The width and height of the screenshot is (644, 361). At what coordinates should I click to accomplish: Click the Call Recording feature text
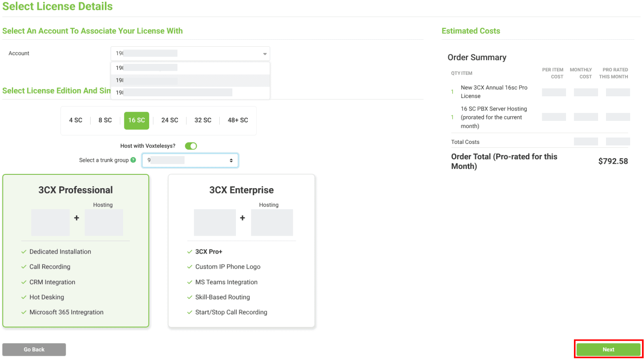click(x=50, y=267)
